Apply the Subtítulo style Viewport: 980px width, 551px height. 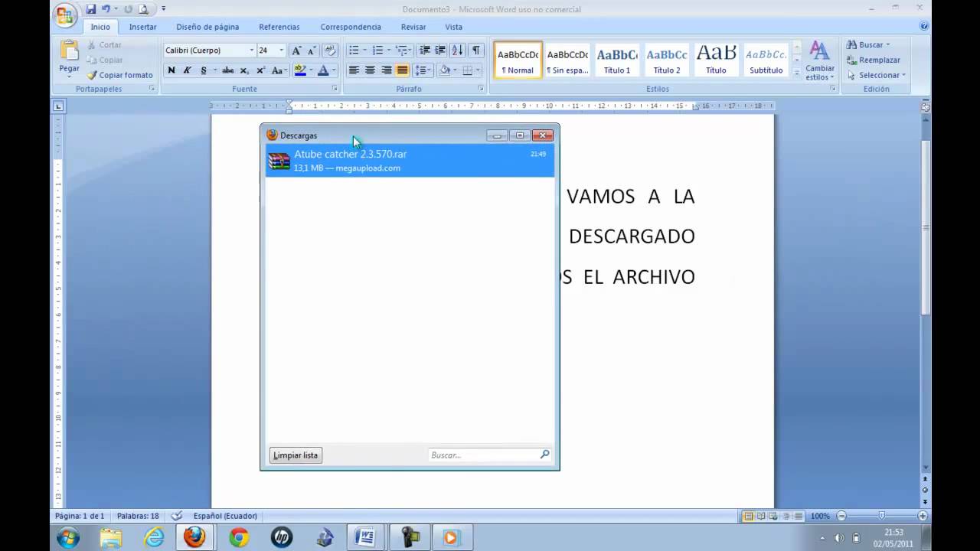coord(766,60)
